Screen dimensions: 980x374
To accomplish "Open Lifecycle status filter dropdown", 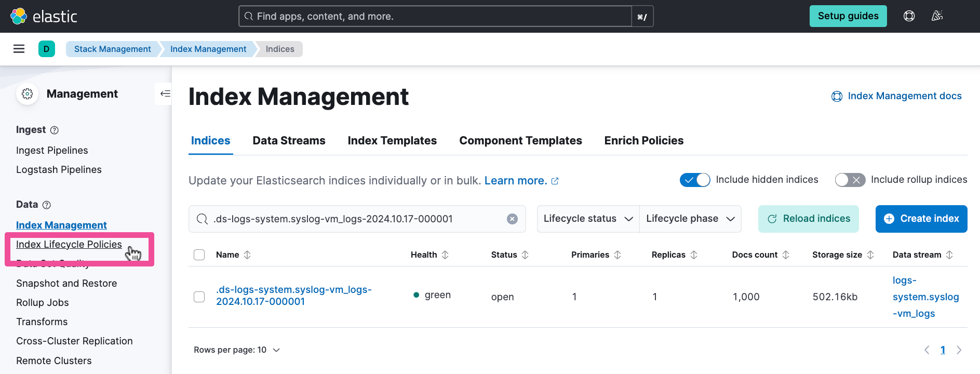I will click(x=588, y=219).
